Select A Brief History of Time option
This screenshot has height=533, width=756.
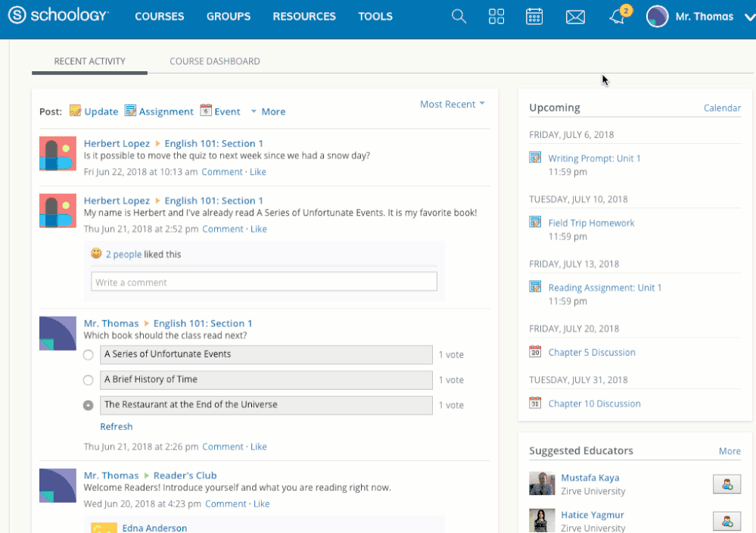89,380
